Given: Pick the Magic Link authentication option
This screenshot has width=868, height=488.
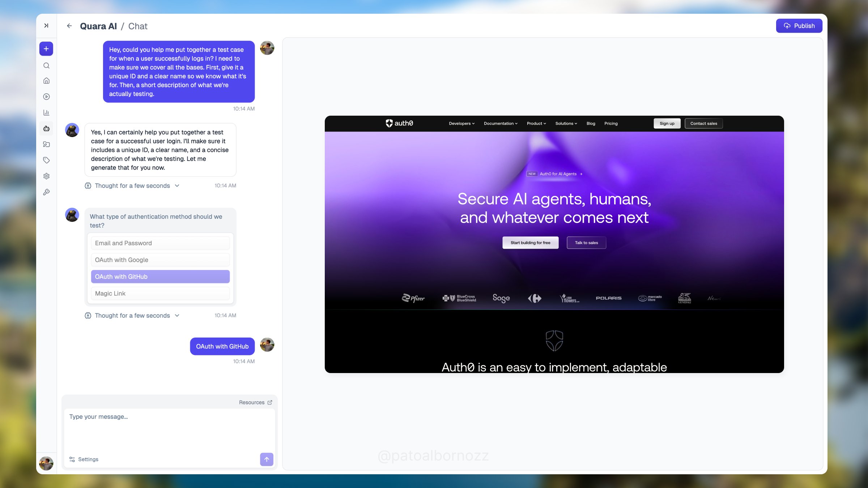Looking at the screenshot, I should click(160, 293).
